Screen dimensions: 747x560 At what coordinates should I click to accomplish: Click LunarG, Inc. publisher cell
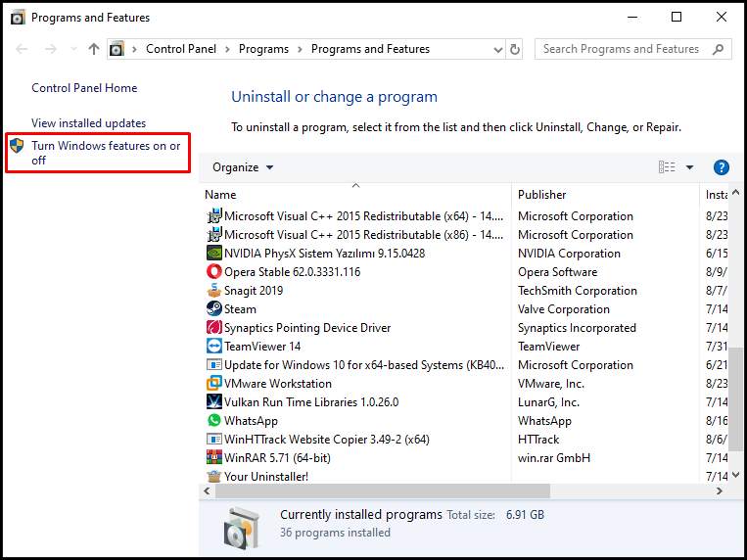click(x=549, y=402)
